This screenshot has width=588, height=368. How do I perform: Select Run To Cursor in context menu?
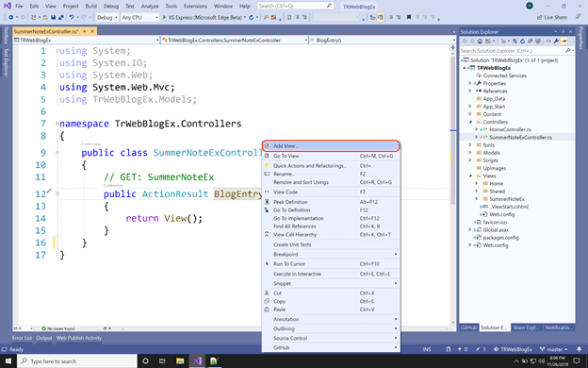331,263
